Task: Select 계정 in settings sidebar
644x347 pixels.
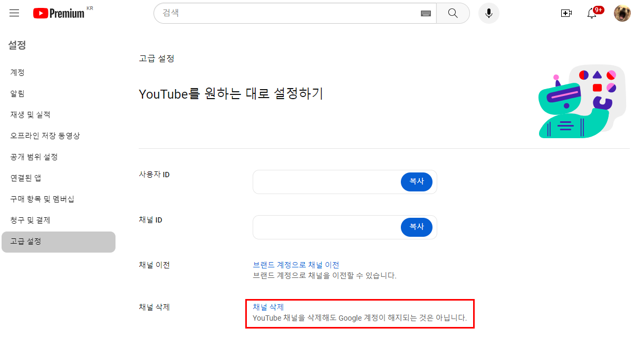Action: [x=59, y=72]
